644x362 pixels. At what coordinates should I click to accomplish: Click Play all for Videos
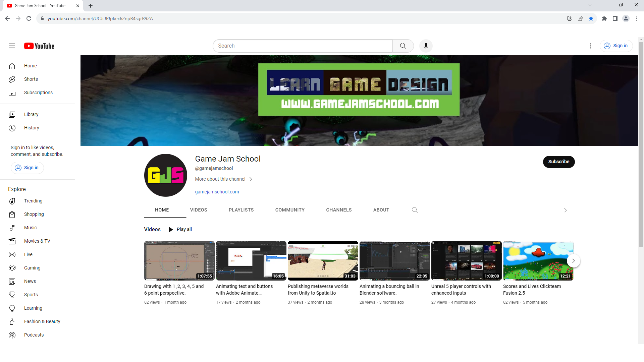(x=180, y=230)
